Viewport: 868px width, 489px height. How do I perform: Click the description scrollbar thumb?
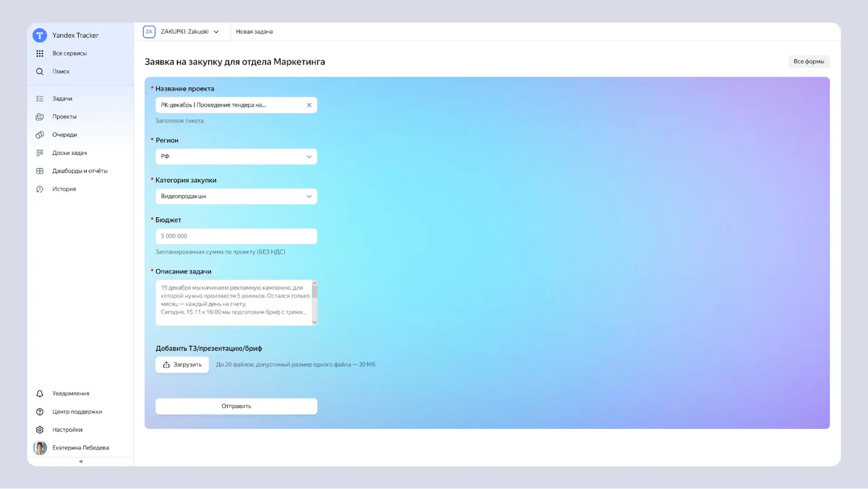(x=315, y=292)
